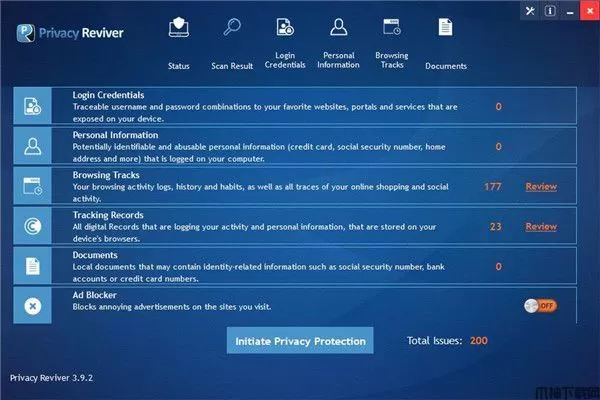Click the Total Issues label
Viewport: 600px width, 400px height.
[x=434, y=340]
